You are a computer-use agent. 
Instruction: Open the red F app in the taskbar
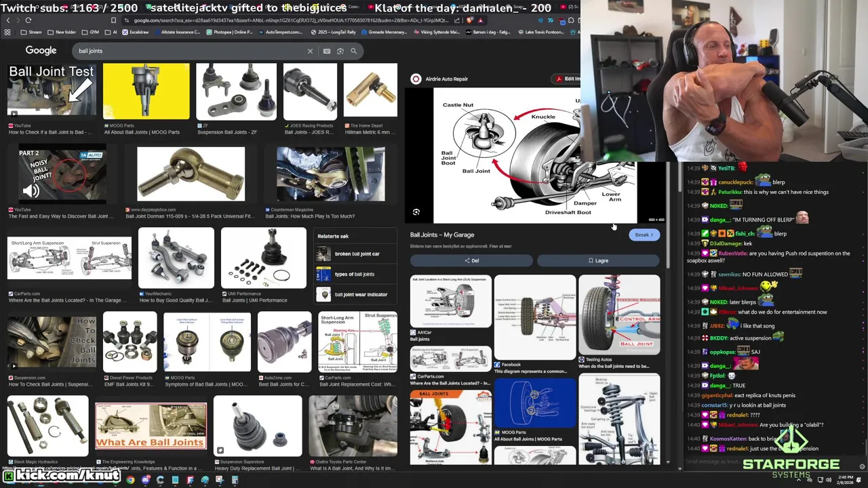[190, 480]
